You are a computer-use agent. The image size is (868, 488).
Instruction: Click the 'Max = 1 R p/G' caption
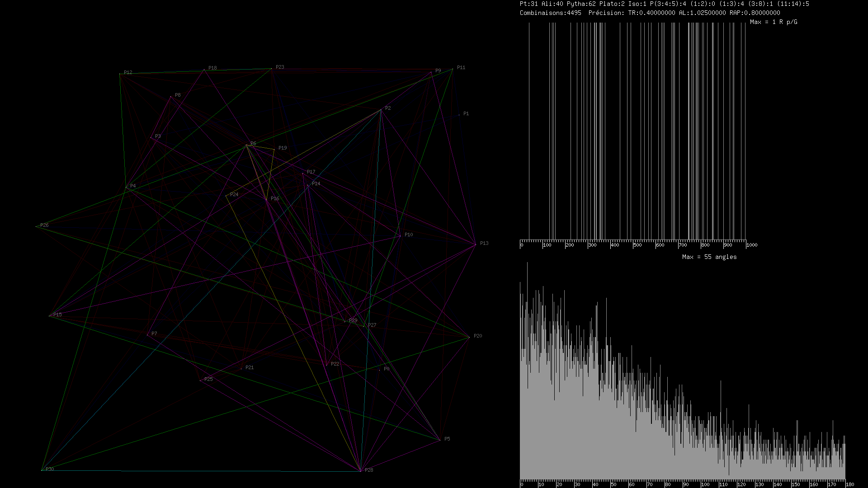tap(774, 22)
